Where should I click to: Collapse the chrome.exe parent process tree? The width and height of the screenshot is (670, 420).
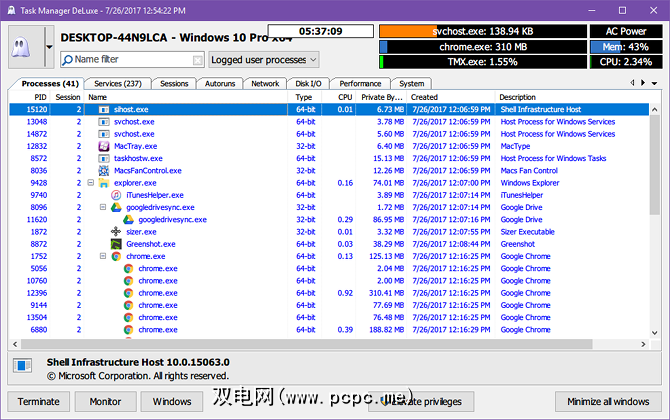pyautogui.click(x=103, y=256)
